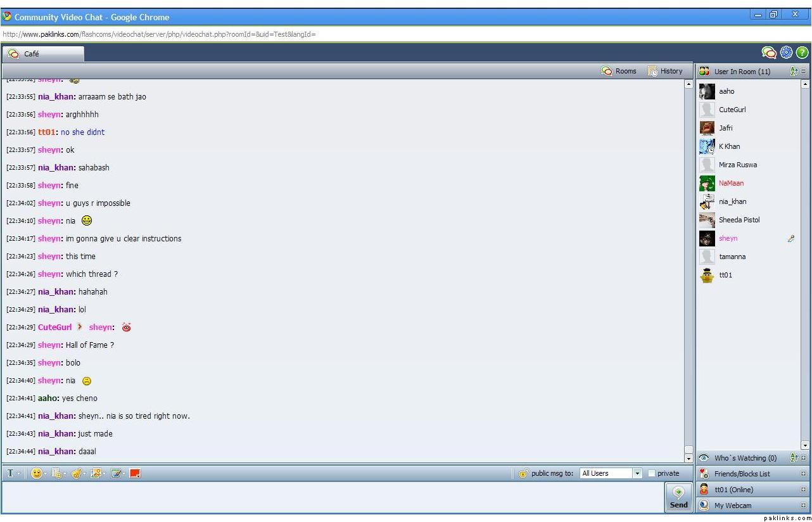812x522 pixels.
Task: Open the settings gear icon at top right
Action: point(786,53)
